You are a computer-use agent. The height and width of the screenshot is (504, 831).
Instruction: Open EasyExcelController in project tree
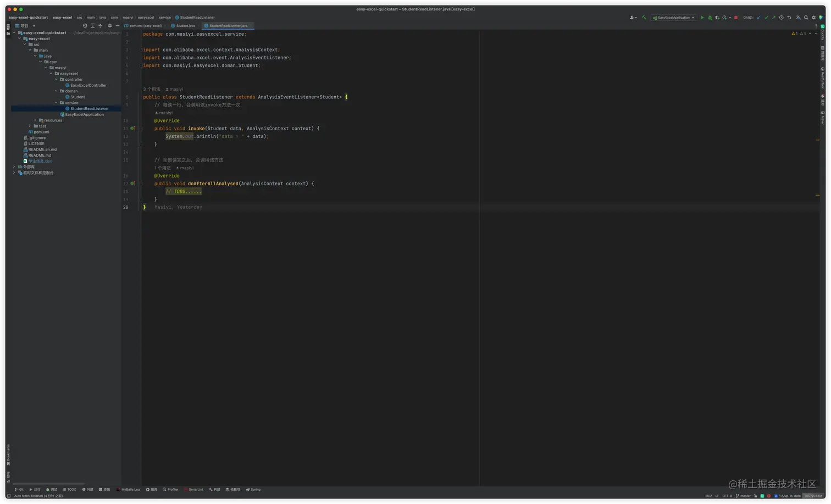86,85
